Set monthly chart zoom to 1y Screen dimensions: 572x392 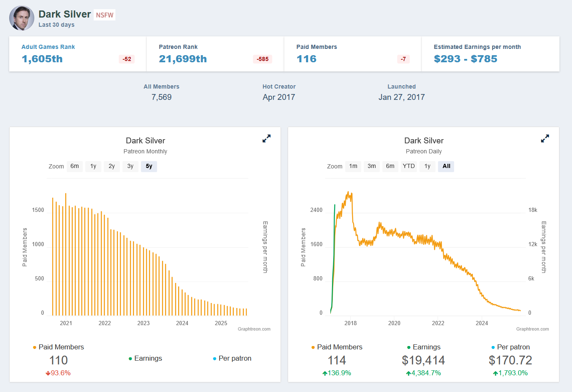(x=93, y=166)
